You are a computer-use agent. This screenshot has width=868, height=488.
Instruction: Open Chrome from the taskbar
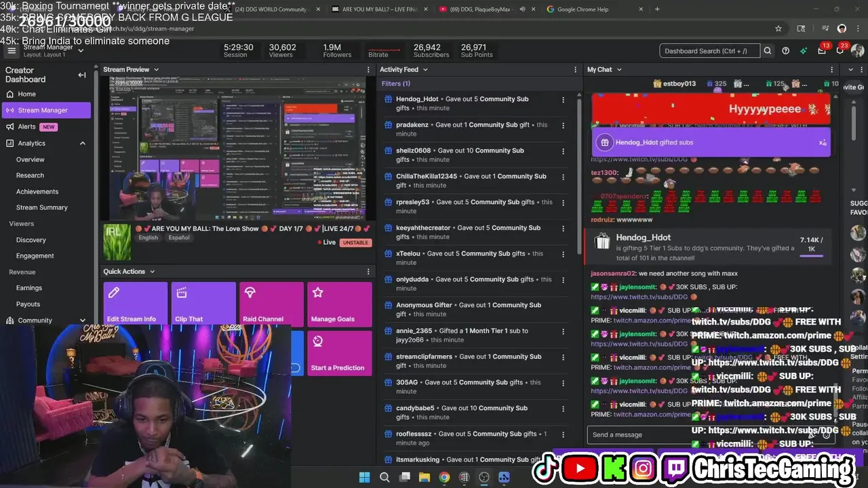[444, 477]
